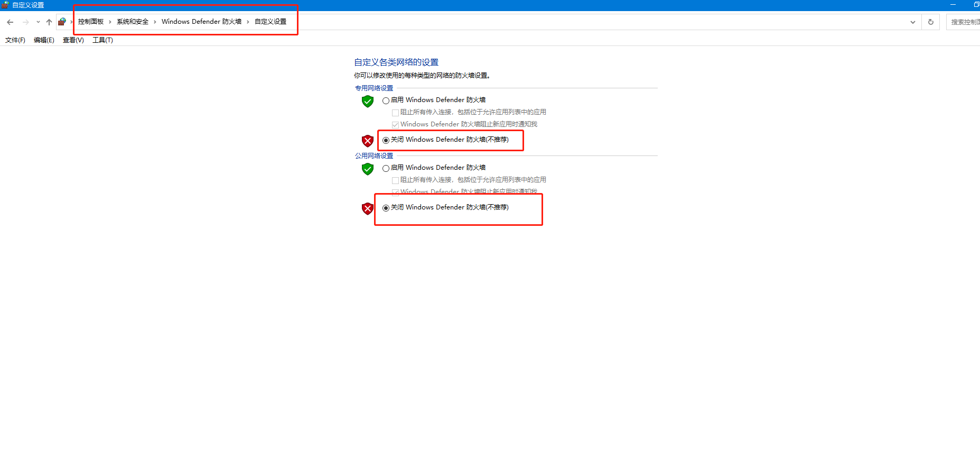Expand chevron after Windows Defender 防火墙 breadcrumb
This screenshot has height=458, width=980.
[248, 22]
